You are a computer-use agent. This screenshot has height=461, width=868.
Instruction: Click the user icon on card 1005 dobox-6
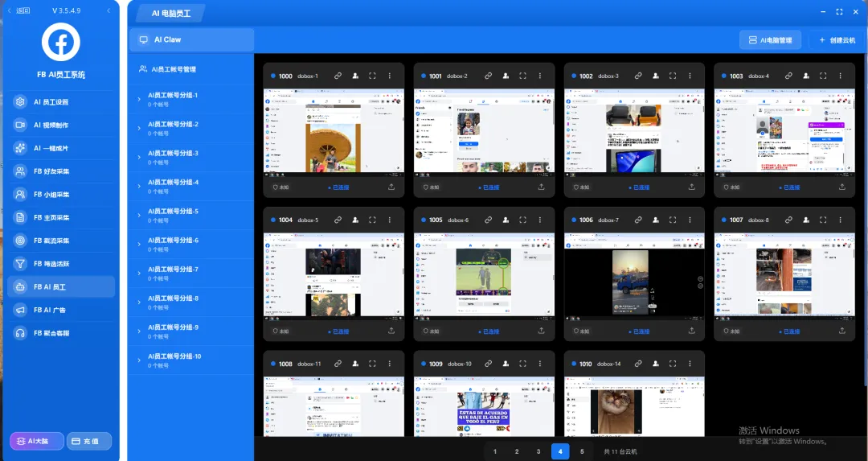coord(506,220)
